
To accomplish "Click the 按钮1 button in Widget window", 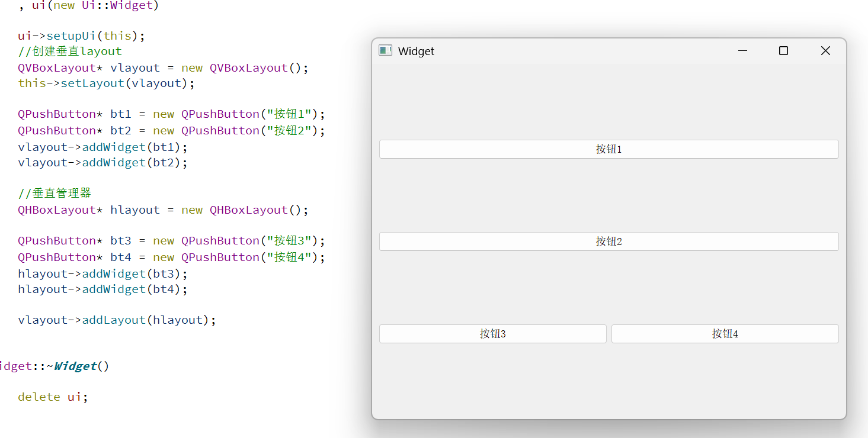I will click(x=608, y=149).
